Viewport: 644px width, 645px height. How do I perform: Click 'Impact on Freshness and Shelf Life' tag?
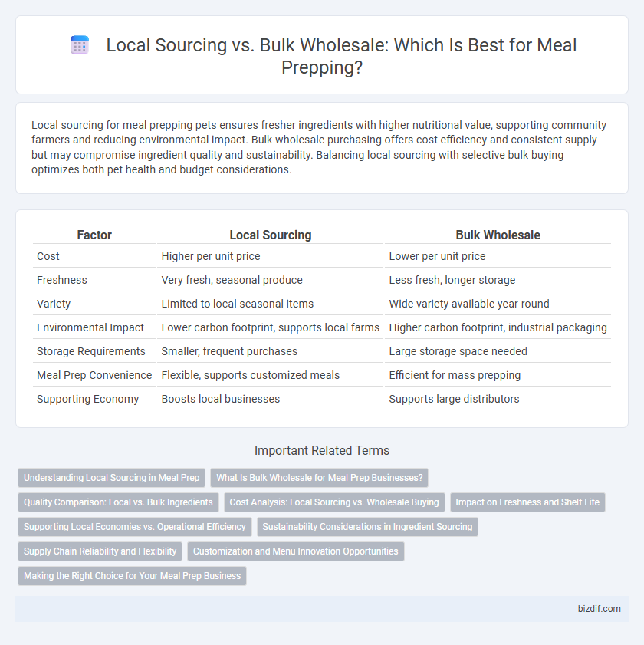point(527,502)
